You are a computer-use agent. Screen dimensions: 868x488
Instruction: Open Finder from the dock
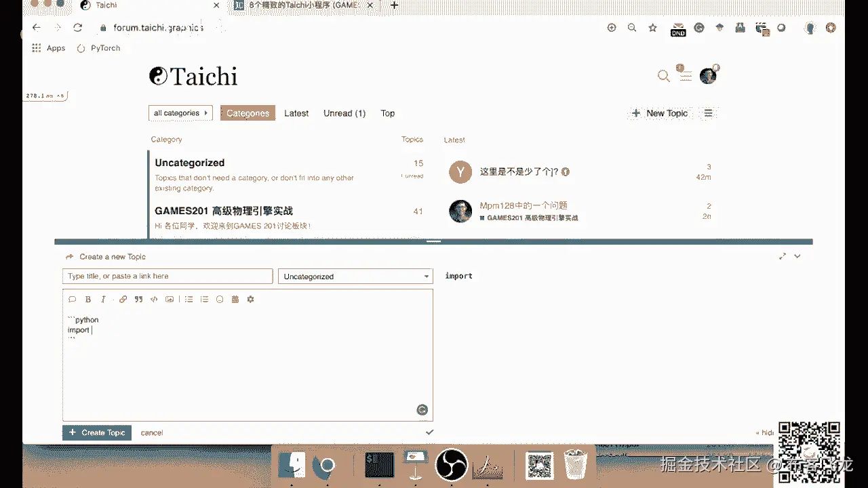pos(292,466)
